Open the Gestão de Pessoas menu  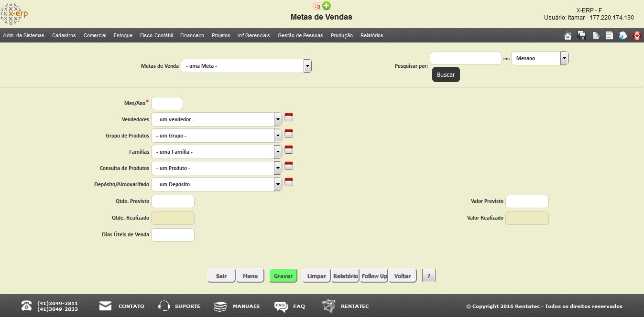click(x=300, y=36)
